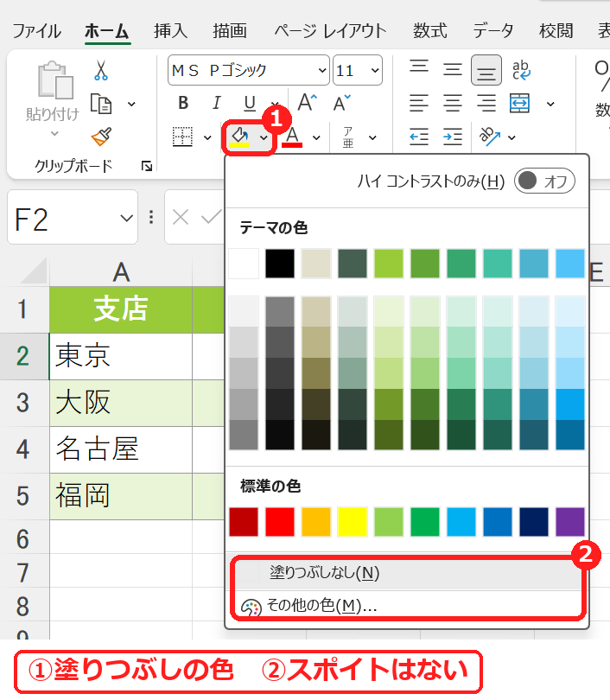Viewport: 610px width, 700px height.
Task: Expand the phonetic guide dropdown arrow
Action: (x=372, y=137)
